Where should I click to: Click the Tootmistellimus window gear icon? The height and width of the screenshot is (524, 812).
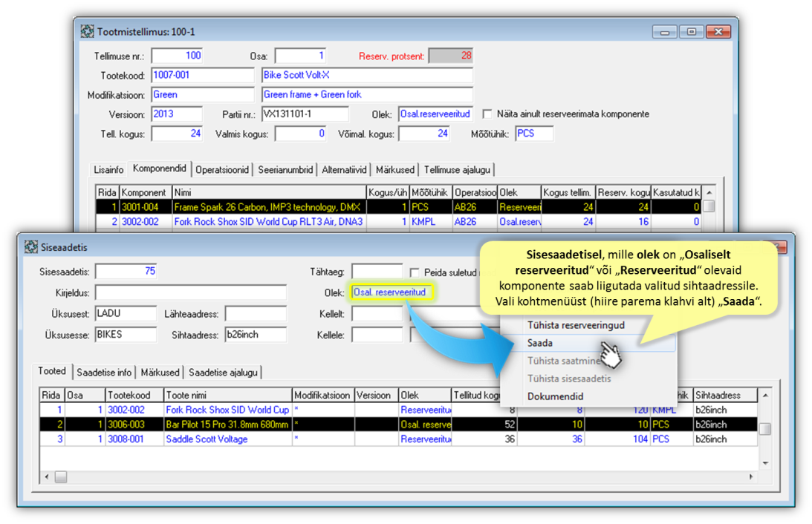(88, 32)
